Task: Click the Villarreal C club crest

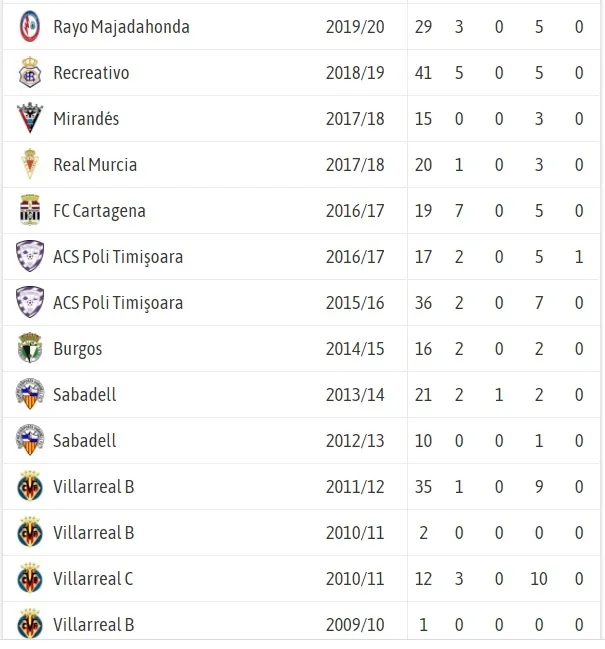Action: pyautogui.click(x=30, y=579)
